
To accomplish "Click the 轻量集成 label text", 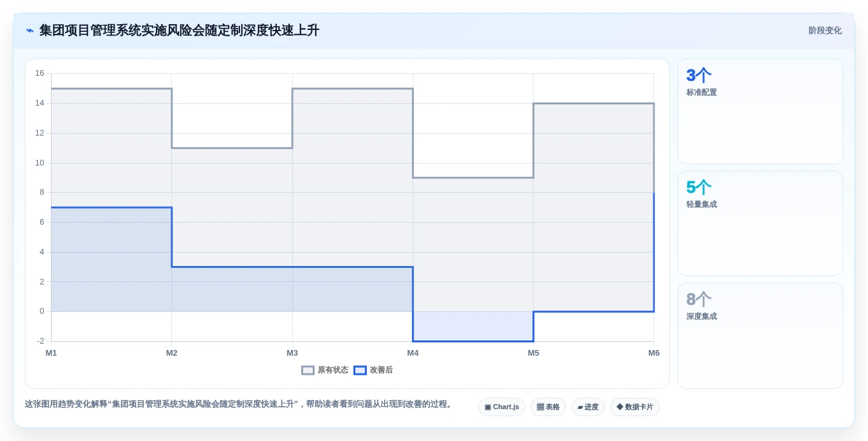I will tap(702, 204).
